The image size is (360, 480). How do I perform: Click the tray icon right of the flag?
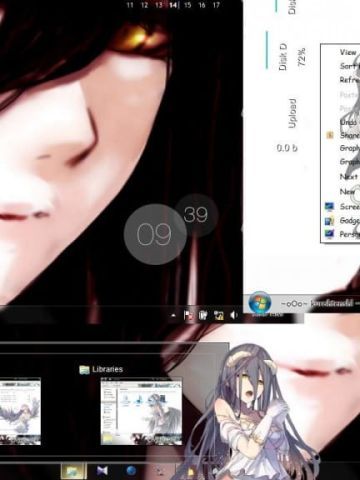(203, 315)
